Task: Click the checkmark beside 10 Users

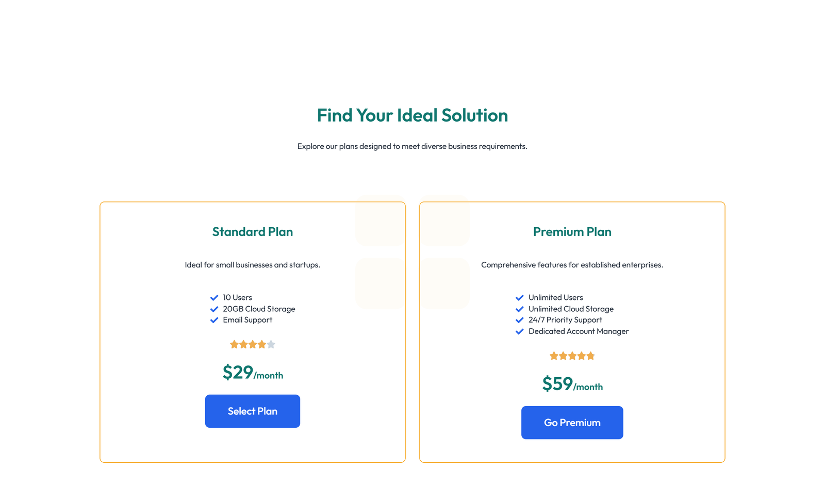Action: click(214, 297)
